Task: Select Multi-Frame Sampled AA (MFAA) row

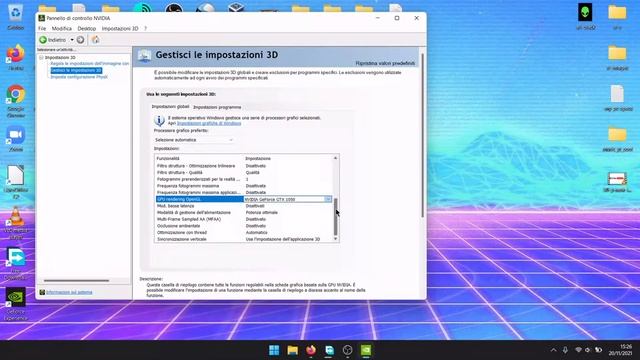Action: pos(244,219)
